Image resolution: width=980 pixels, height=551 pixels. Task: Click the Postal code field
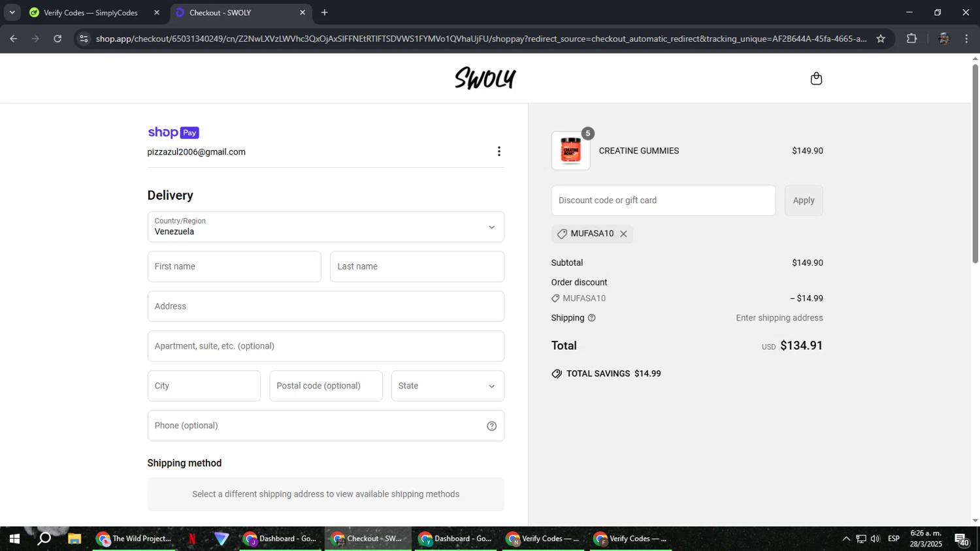click(x=326, y=386)
